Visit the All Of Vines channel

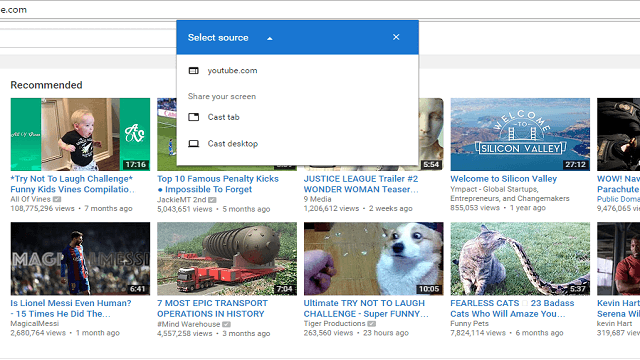[x=31, y=199]
